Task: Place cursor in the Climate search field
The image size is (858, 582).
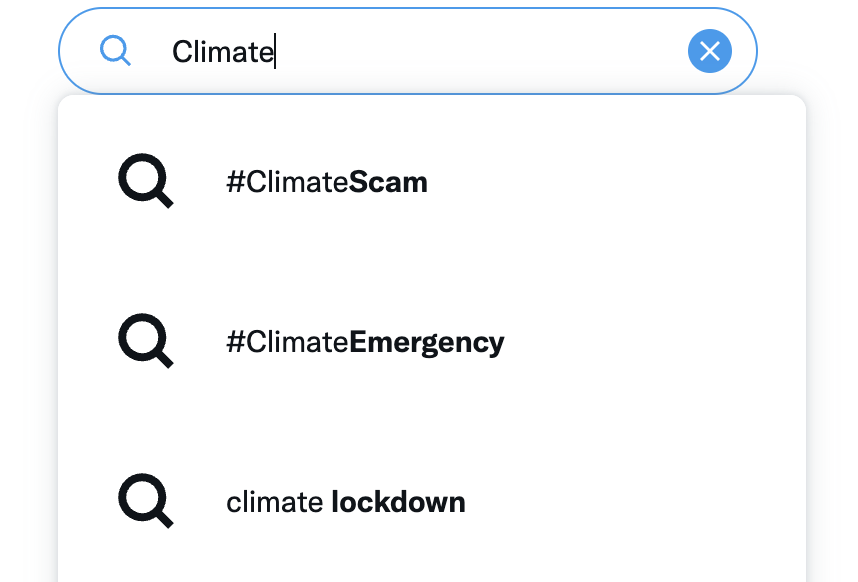Action: coord(408,51)
